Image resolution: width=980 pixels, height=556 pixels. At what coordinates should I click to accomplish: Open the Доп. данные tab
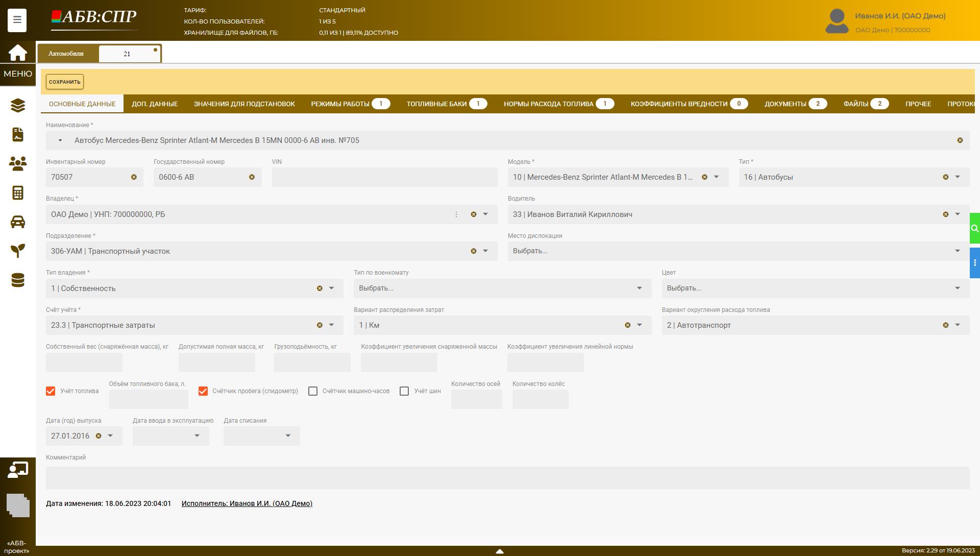click(155, 104)
